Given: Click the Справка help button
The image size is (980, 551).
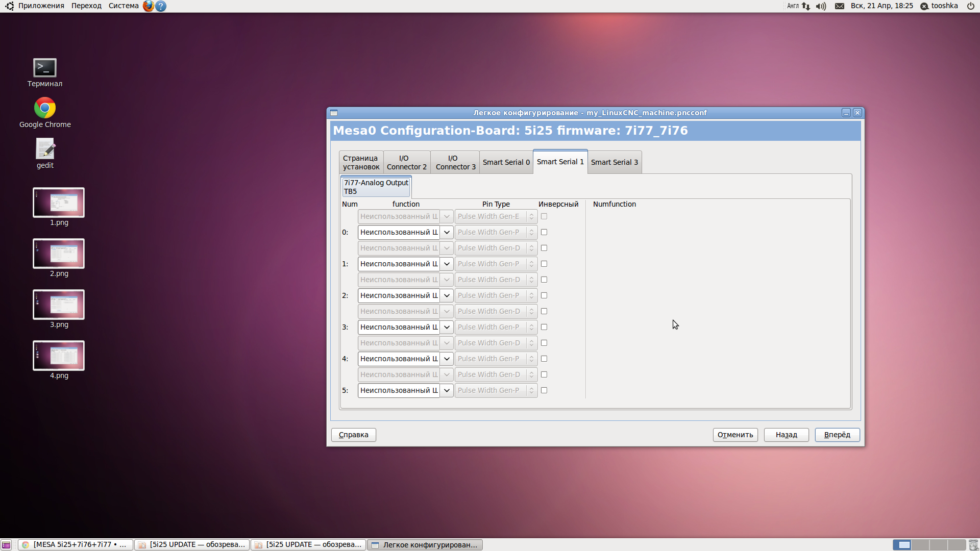Looking at the screenshot, I should tap(353, 435).
